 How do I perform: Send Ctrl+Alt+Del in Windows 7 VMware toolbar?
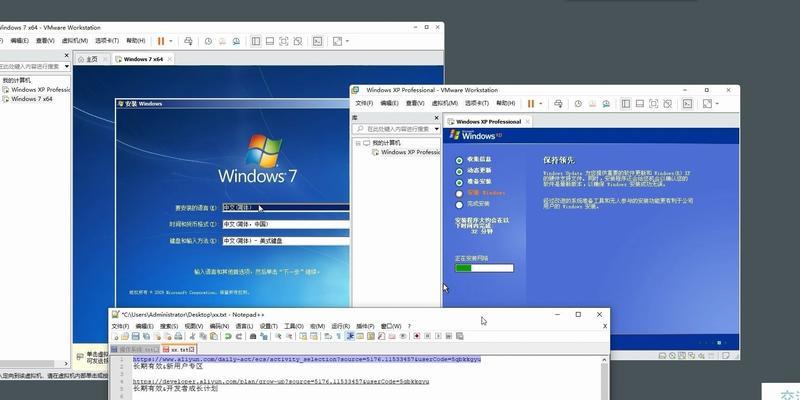click(x=188, y=41)
